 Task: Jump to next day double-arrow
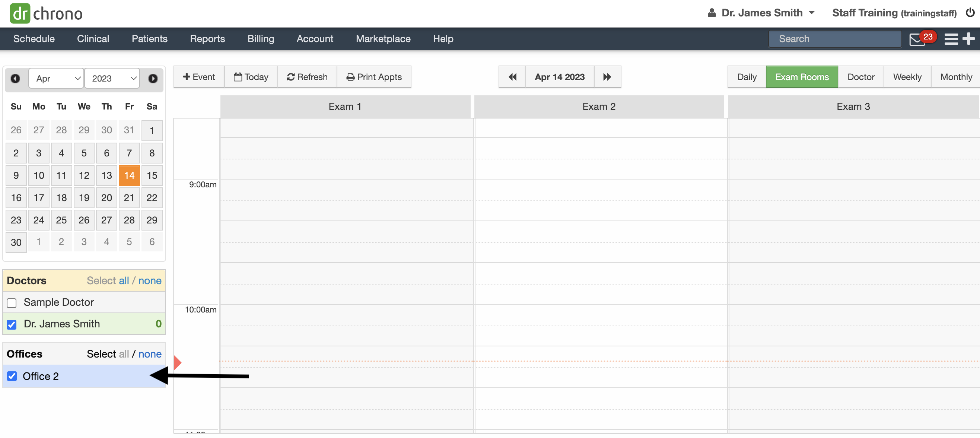click(607, 77)
